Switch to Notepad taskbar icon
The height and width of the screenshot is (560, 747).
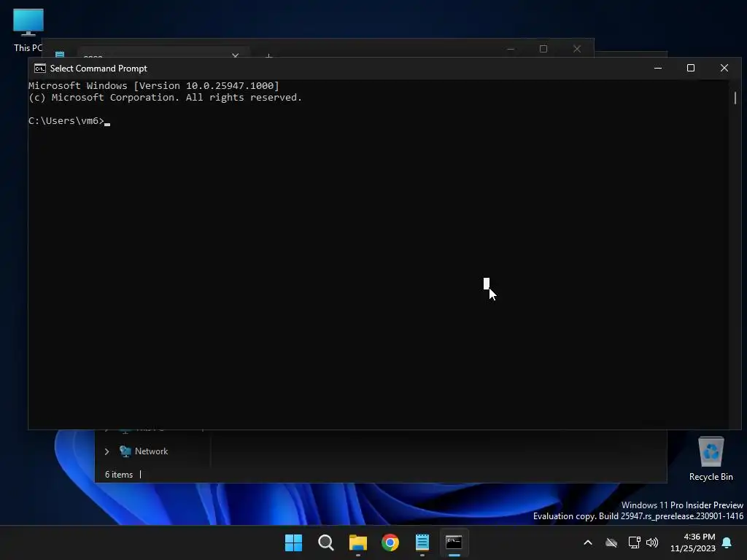(422, 542)
